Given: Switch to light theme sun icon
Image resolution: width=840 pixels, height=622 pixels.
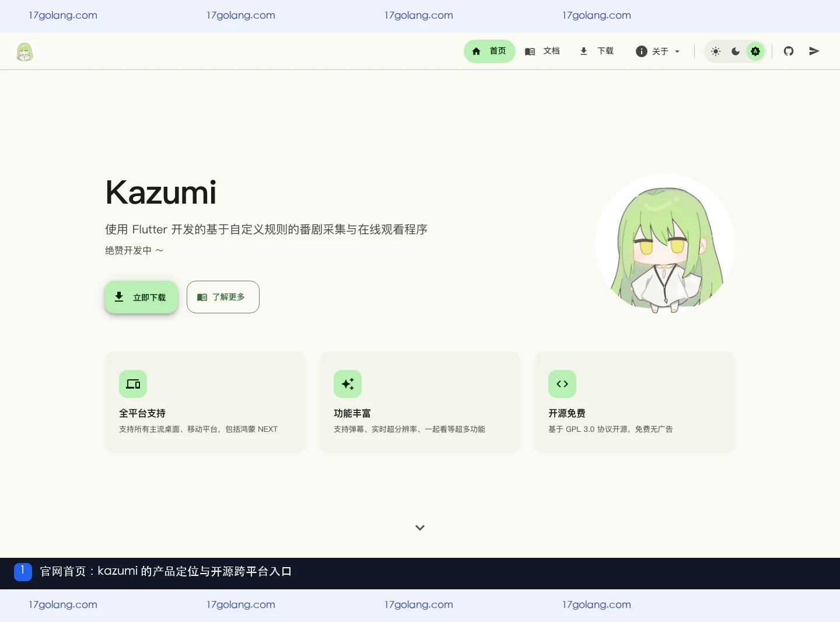Looking at the screenshot, I should point(716,51).
